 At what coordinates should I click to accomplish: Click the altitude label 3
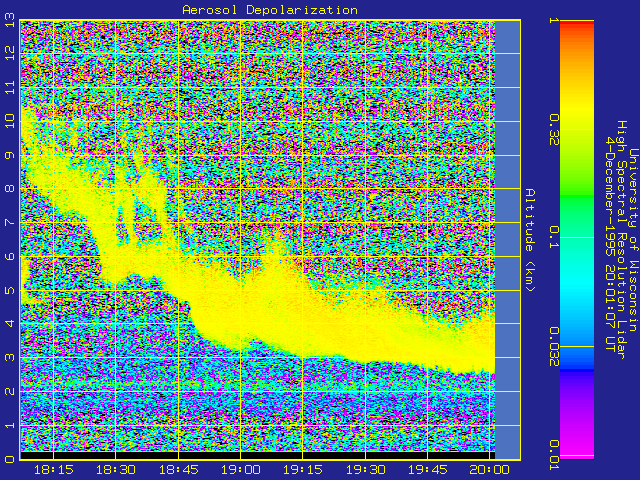(10, 358)
